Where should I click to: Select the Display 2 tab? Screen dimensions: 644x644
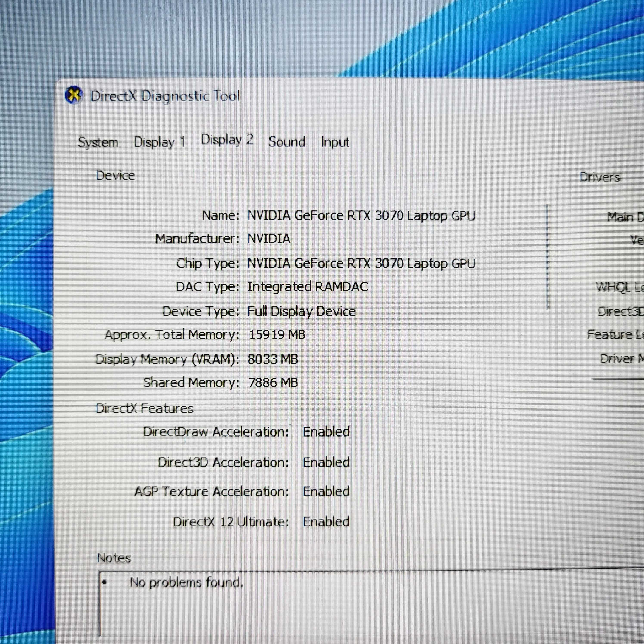227,140
